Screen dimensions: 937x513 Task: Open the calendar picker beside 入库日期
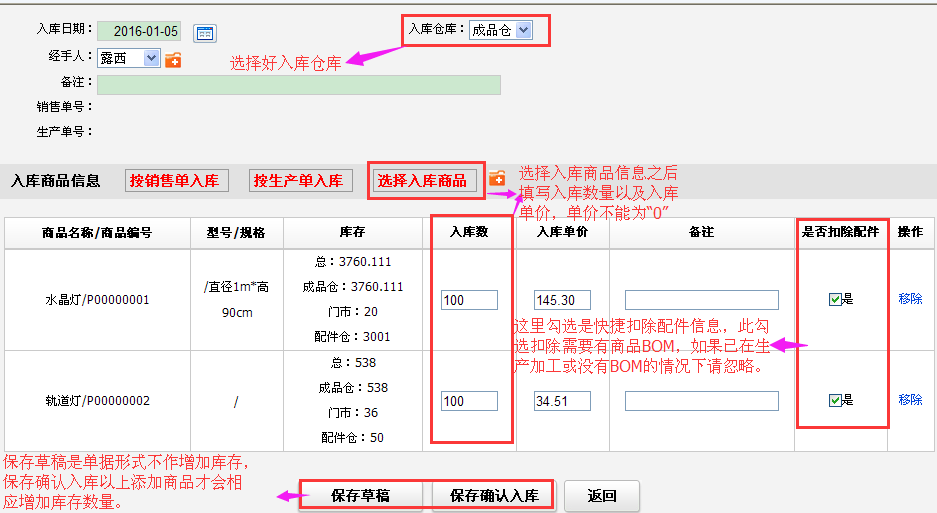point(204,33)
